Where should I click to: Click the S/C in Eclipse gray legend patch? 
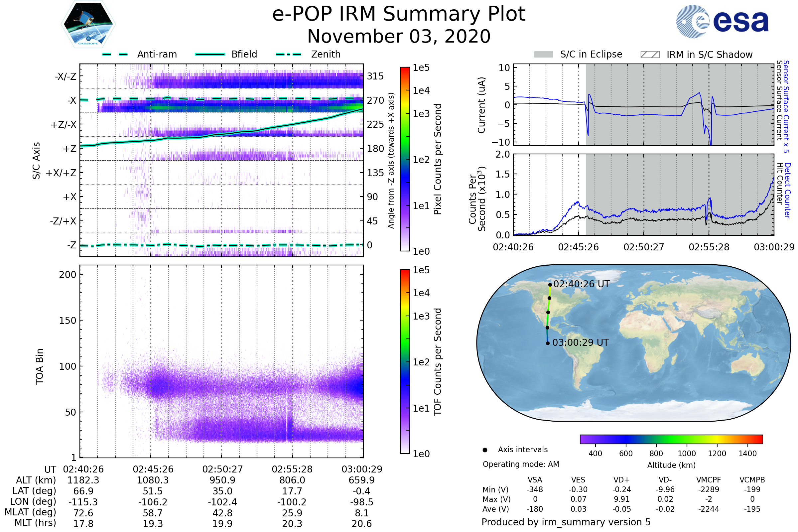[543, 55]
